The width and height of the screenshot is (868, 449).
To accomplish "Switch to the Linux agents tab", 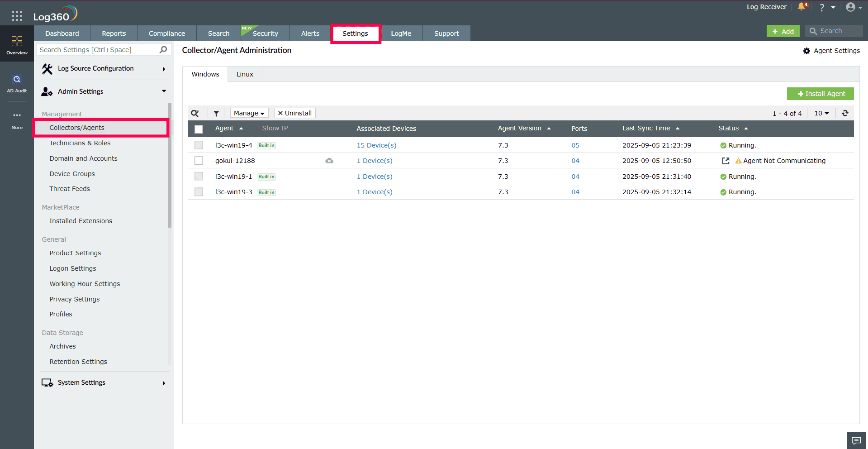I will [x=245, y=74].
